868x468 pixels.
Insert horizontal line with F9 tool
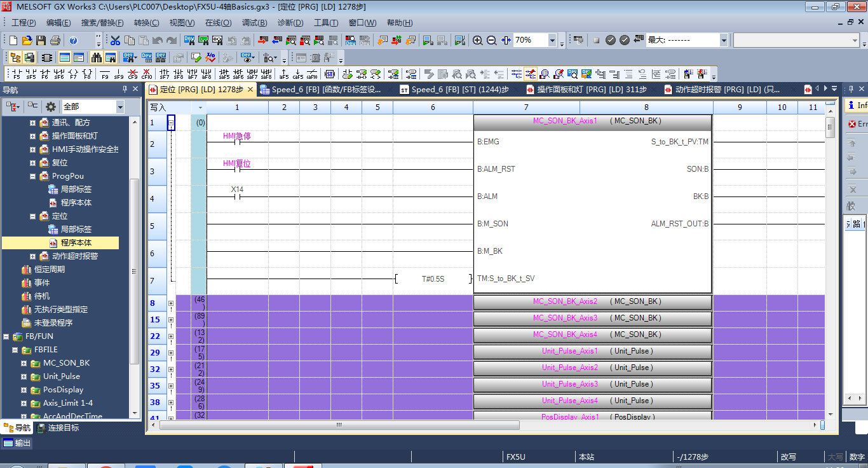105,74
